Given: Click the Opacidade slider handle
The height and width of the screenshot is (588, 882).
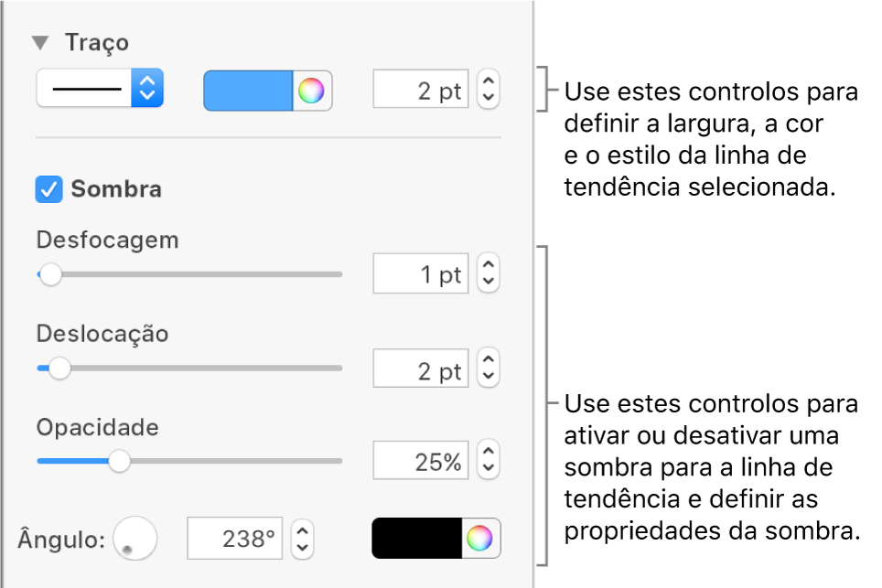Looking at the screenshot, I should coord(119,462).
